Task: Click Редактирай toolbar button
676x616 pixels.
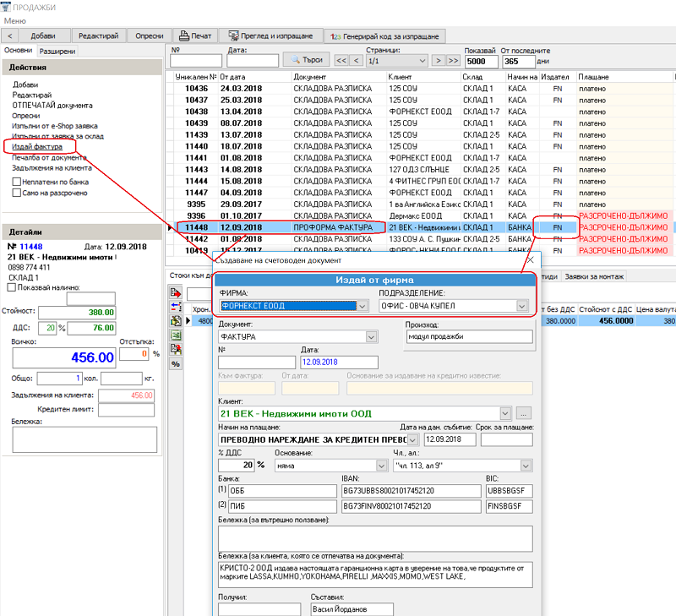Action: tap(98, 35)
